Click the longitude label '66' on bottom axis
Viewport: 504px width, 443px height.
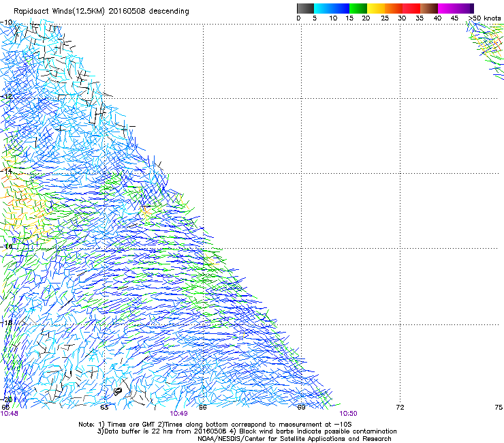pyautogui.click(x=203, y=408)
